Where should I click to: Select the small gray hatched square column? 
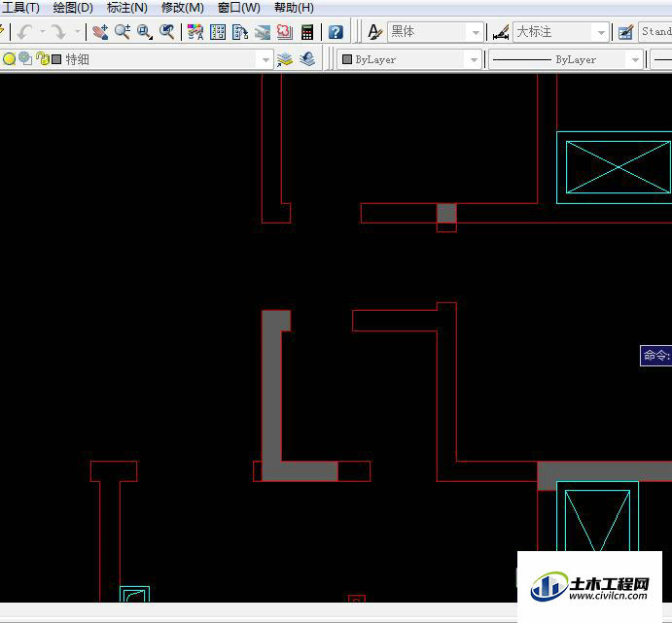[446, 213]
